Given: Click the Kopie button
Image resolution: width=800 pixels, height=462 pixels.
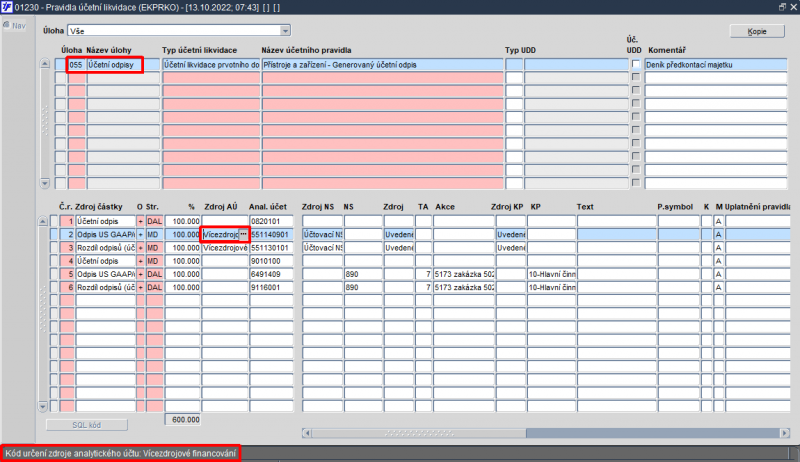Looking at the screenshot, I should click(x=757, y=31).
